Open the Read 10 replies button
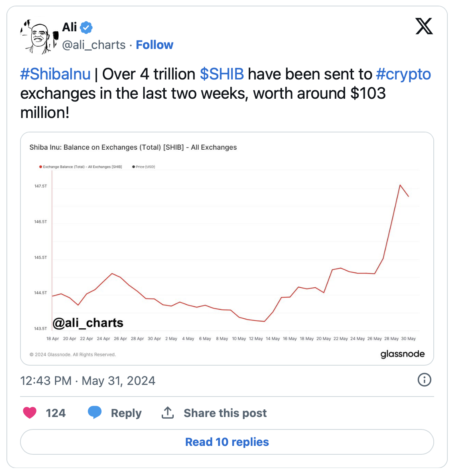This screenshot has width=455, height=476. pos(227,442)
